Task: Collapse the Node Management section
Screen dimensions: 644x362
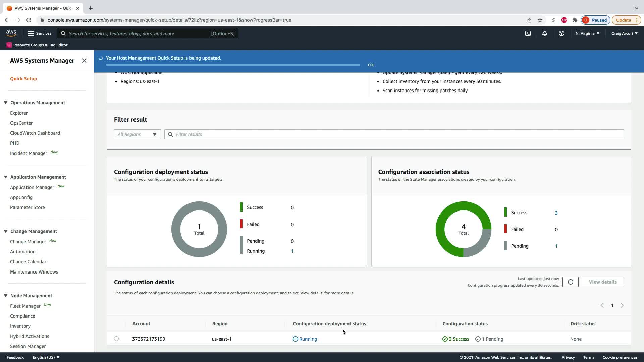Action: (6, 296)
